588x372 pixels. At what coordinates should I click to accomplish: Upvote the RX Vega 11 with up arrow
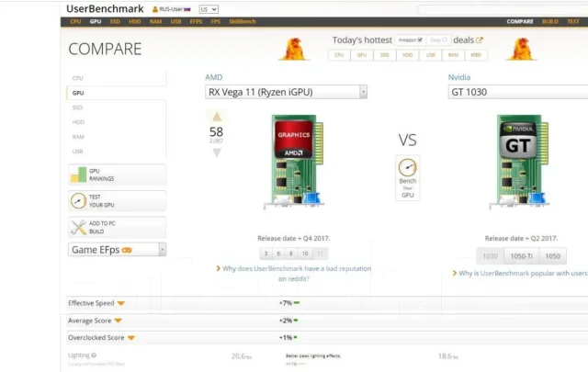[x=217, y=117]
